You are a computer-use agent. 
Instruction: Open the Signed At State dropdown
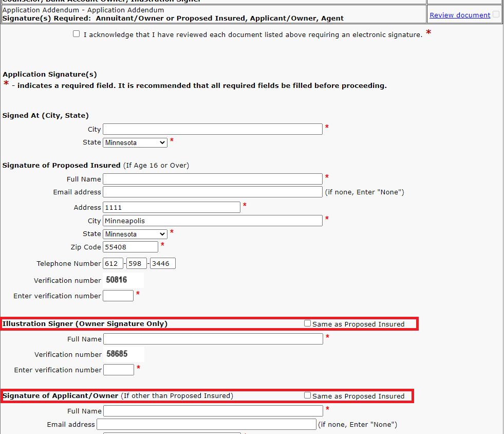(x=135, y=142)
